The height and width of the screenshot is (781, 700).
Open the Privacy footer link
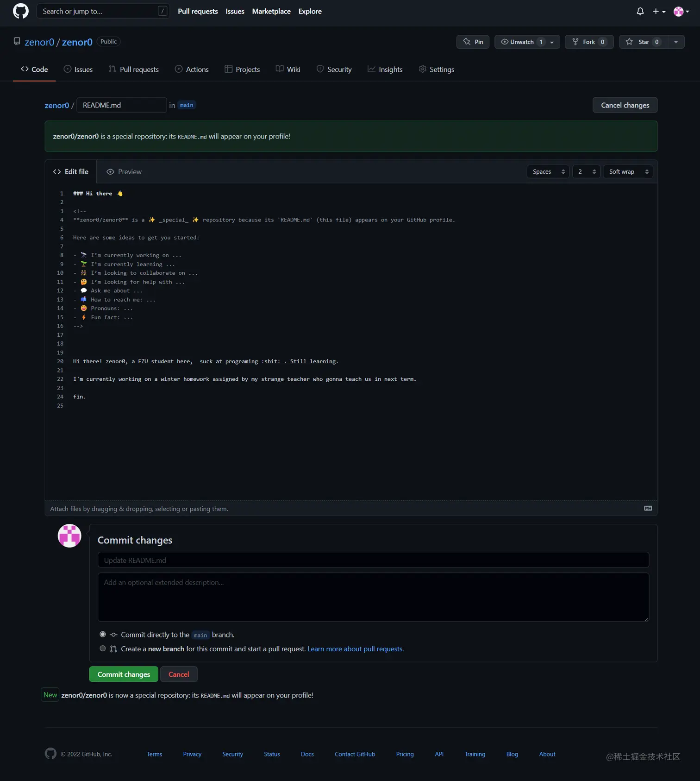[x=192, y=754]
